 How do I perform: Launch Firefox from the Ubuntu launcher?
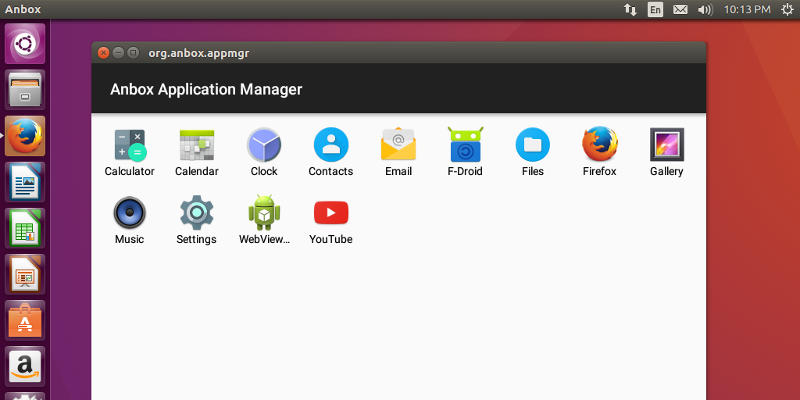pos(25,136)
